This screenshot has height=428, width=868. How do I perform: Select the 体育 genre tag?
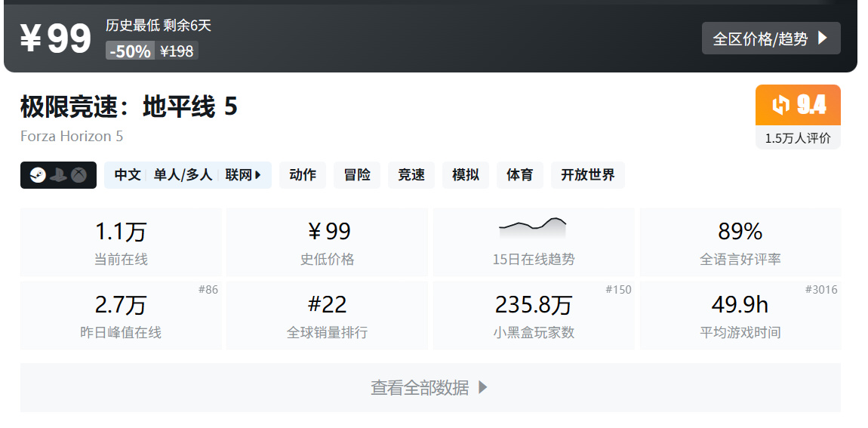[520, 175]
